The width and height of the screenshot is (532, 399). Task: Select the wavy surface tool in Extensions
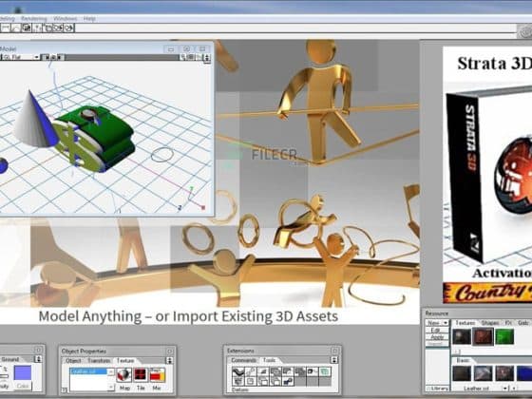coord(237,372)
